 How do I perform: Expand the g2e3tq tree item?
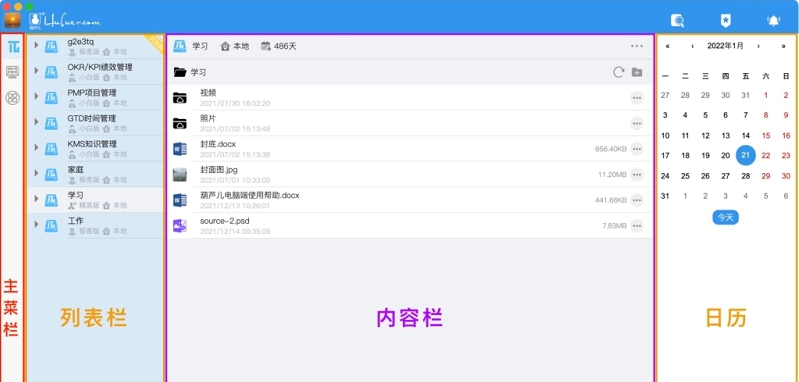pyautogui.click(x=36, y=45)
